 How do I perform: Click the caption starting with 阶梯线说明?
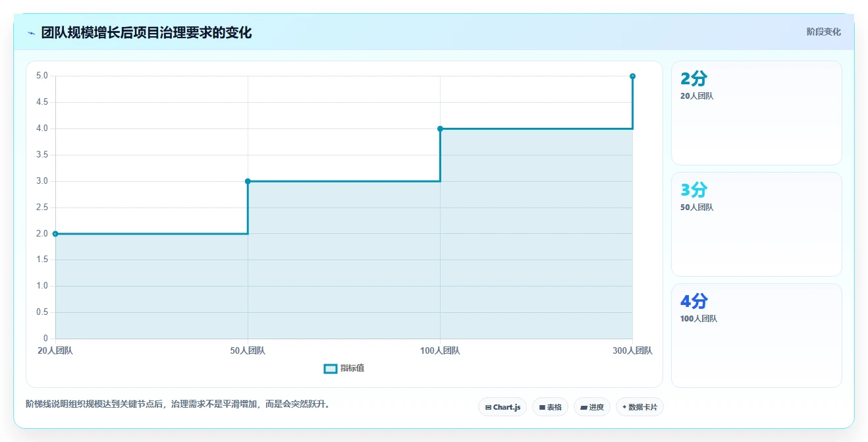pos(178,404)
